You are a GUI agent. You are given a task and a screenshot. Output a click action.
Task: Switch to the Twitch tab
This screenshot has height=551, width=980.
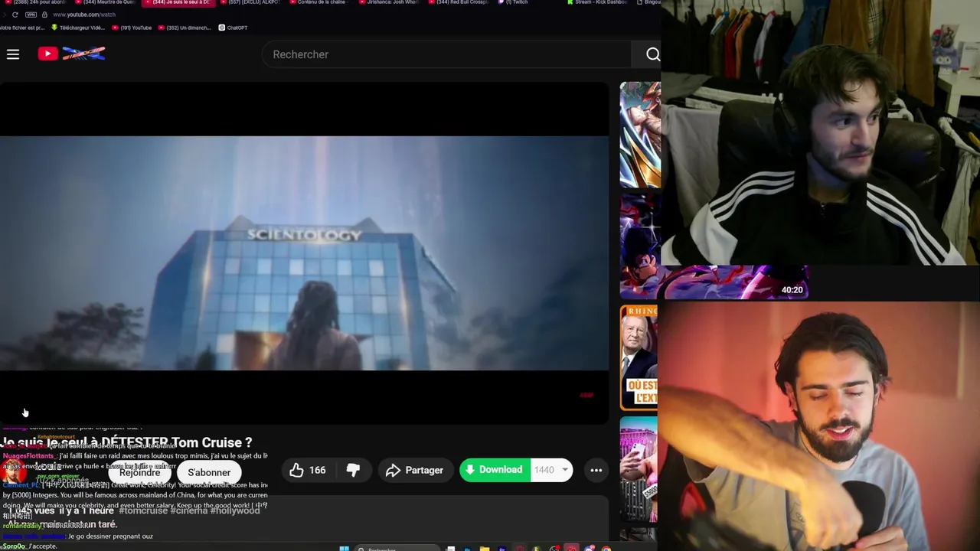click(x=515, y=2)
